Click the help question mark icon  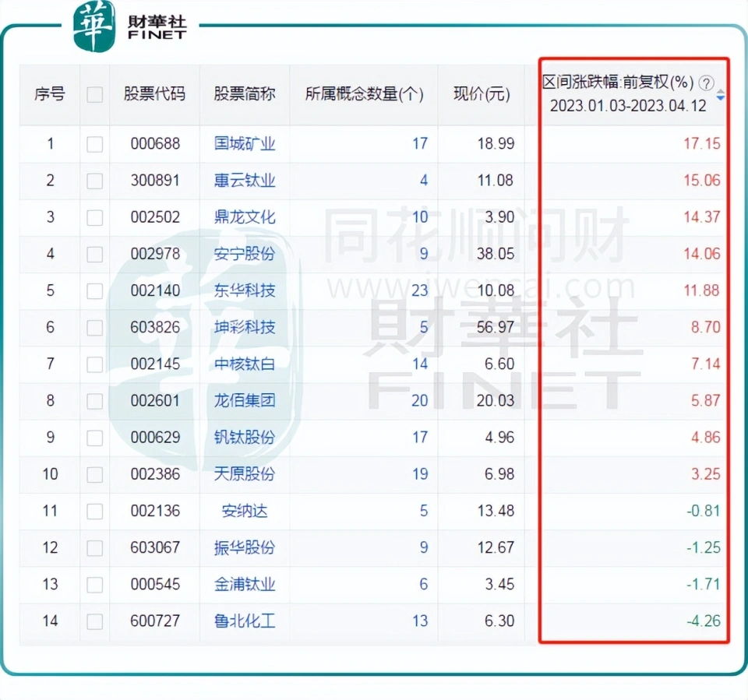pyautogui.click(x=706, y=83)
